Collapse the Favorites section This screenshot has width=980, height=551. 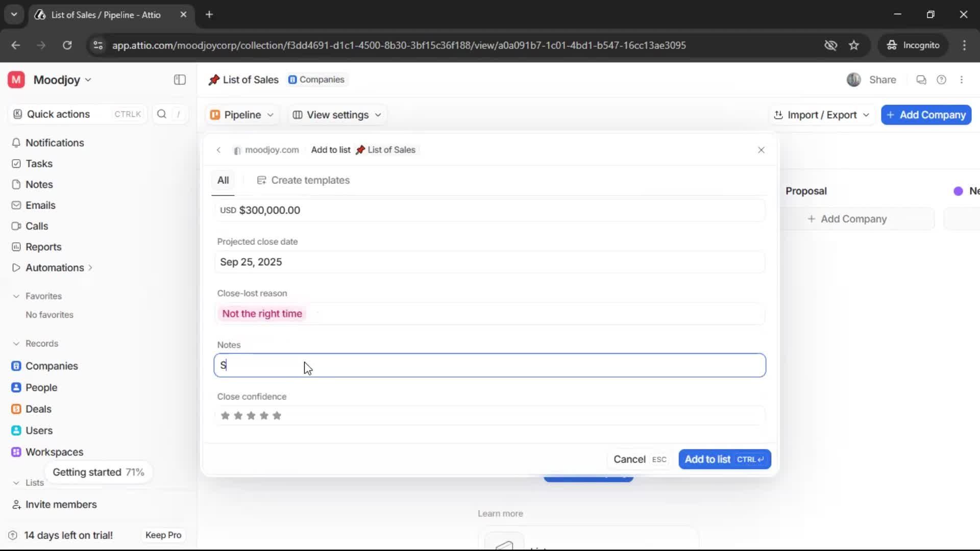point(17,296)
